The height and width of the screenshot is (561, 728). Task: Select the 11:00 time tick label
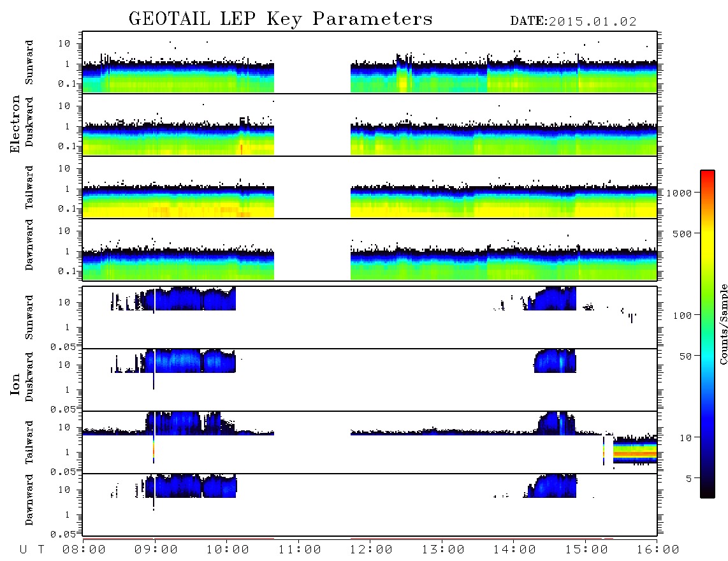pos(300,550)
